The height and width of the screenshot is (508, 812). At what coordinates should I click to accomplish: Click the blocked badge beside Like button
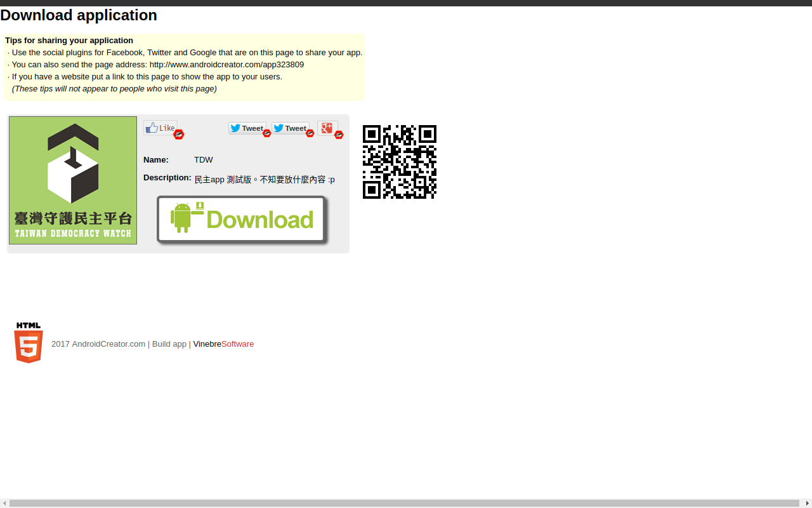[179, 135]
